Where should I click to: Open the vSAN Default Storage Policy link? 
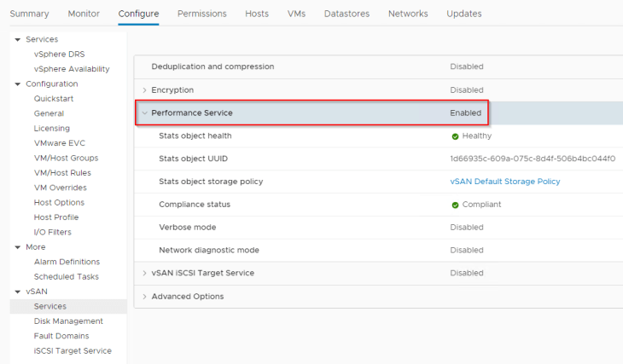click(x=504, y=182)
